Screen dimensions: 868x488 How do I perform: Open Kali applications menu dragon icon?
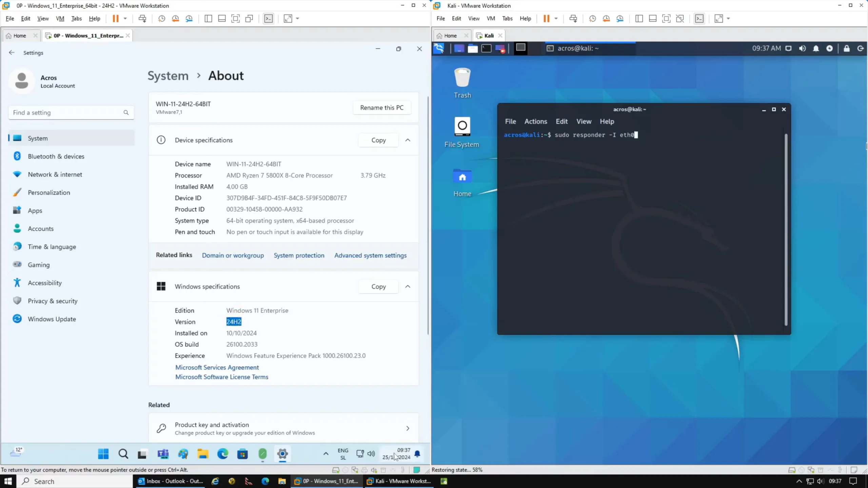point(439,48)
